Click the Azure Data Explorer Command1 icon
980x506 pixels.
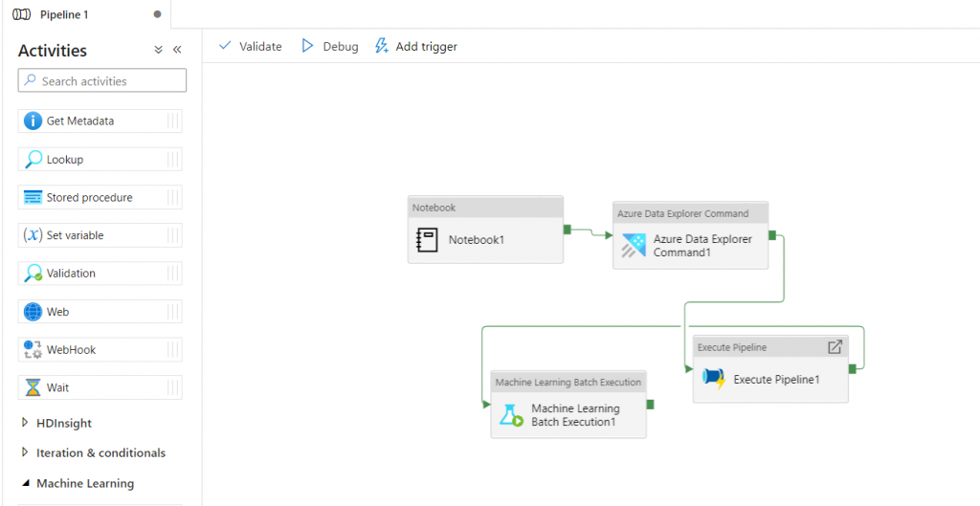[634, 246]
